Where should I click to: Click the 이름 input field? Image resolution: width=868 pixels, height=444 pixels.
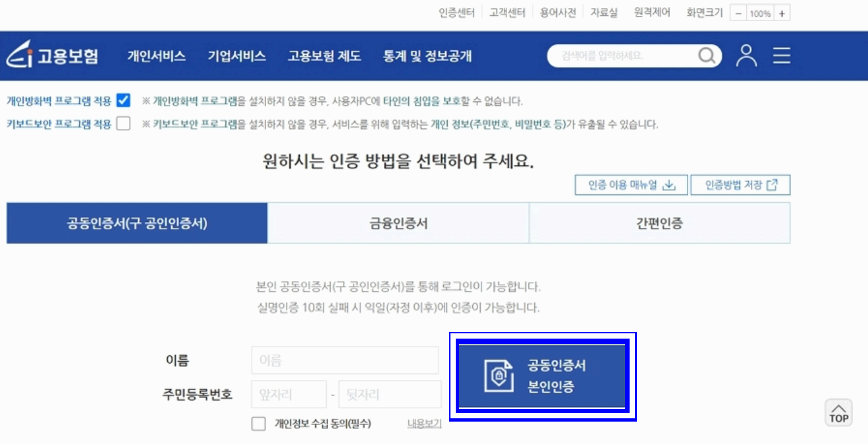[x=345, y=360]
